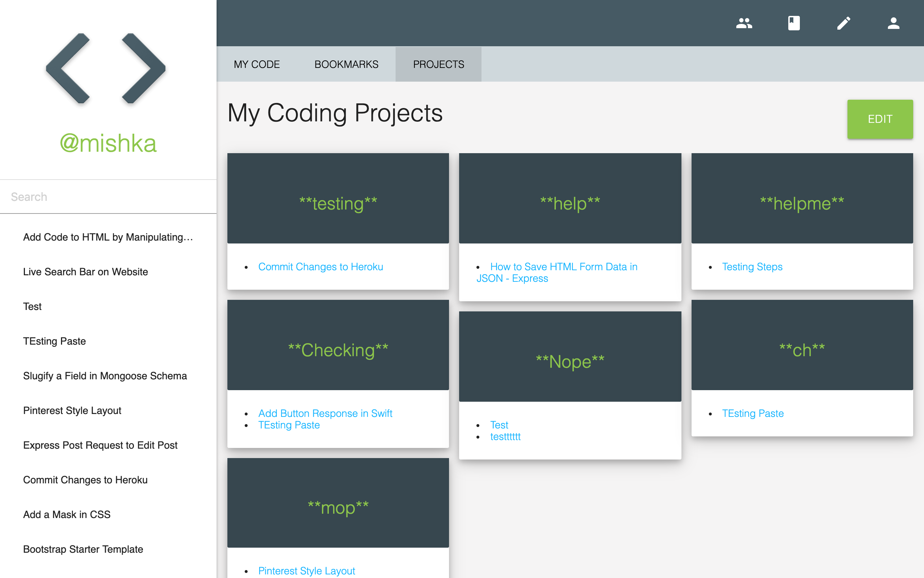Follow Pinterest Style Layout link in mop card

(306, 571)
